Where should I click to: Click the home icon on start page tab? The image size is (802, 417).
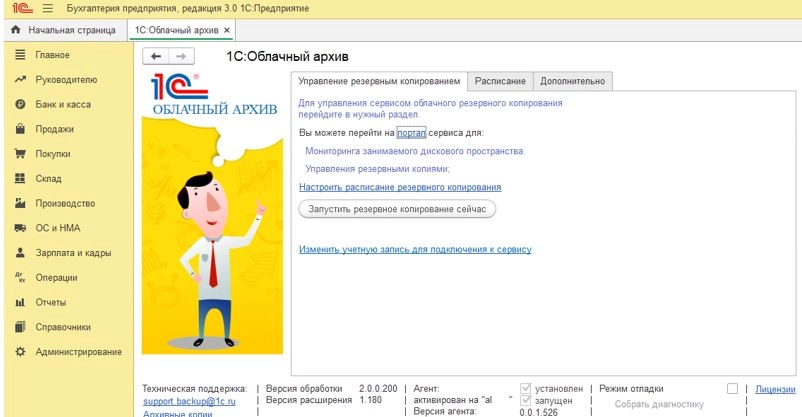point(16,30)
